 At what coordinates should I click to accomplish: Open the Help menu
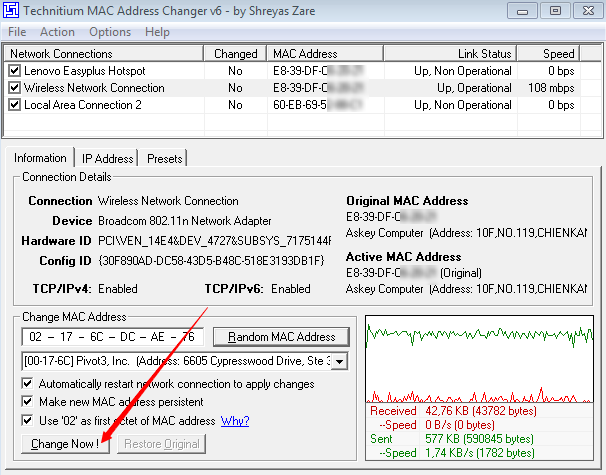157,32
